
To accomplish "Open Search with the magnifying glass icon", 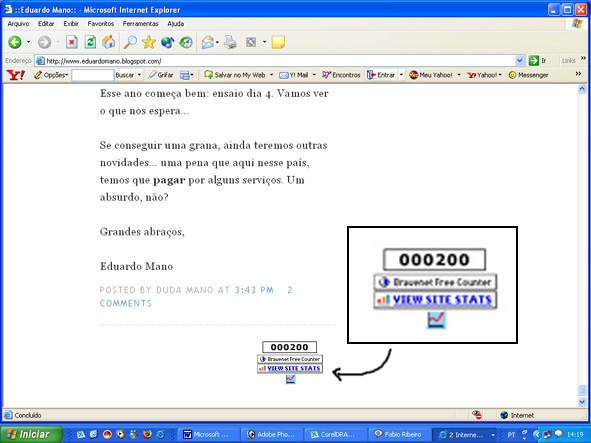I will pos(130,42).
